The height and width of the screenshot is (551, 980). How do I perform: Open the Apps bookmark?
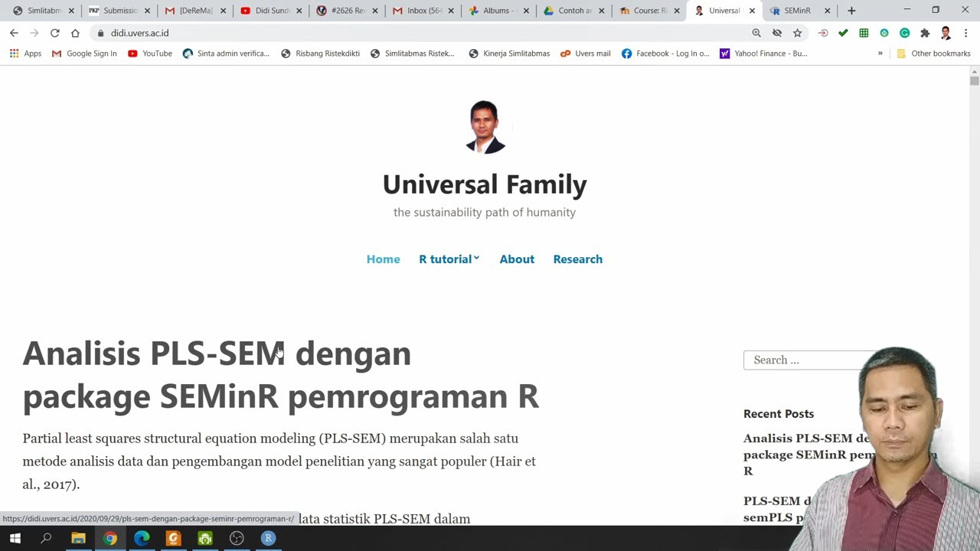click(25, 54)
